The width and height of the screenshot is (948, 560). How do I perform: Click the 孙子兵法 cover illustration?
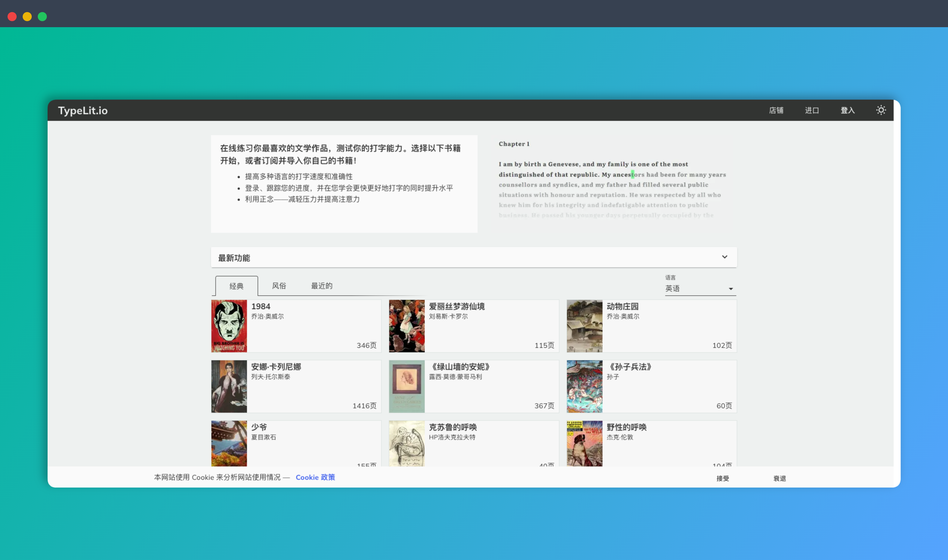(x=584, y=386)
